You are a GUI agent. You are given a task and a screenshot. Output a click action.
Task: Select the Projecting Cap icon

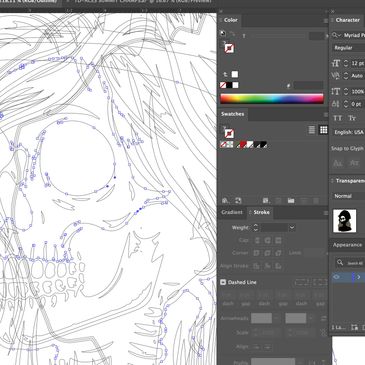278,240
